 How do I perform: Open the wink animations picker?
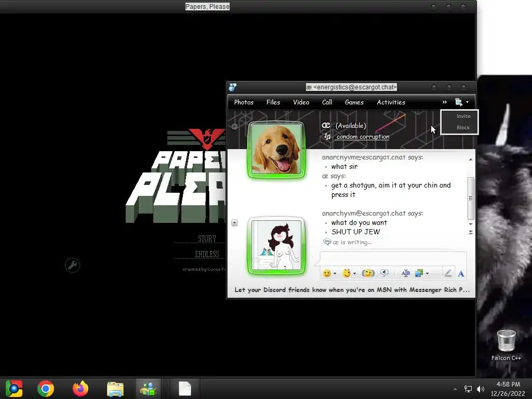[346, 273]
